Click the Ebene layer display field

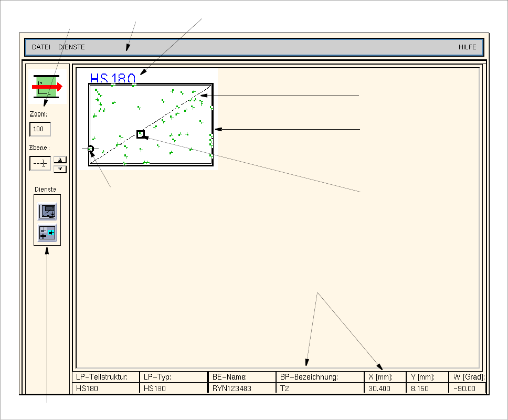[40, 163]
